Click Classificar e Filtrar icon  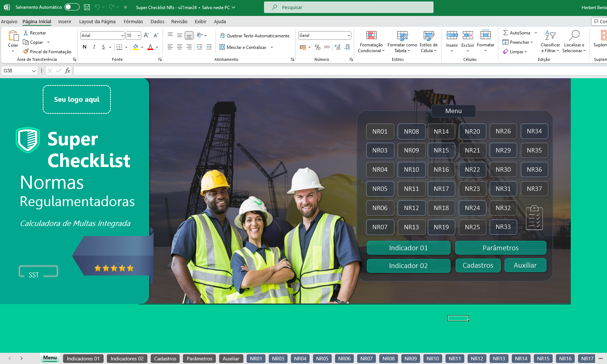click(550, 35)
